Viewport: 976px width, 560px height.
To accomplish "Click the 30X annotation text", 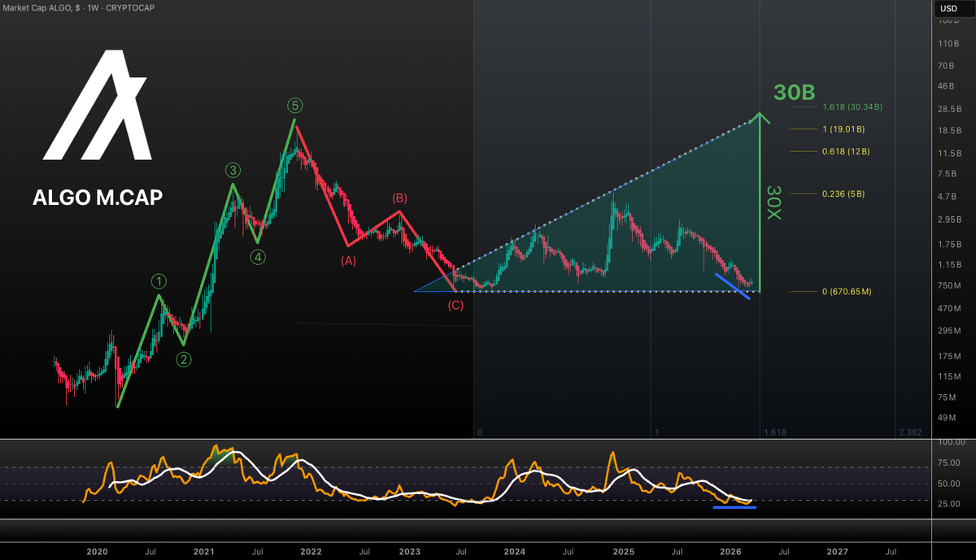I will click(x=773, y=199).
